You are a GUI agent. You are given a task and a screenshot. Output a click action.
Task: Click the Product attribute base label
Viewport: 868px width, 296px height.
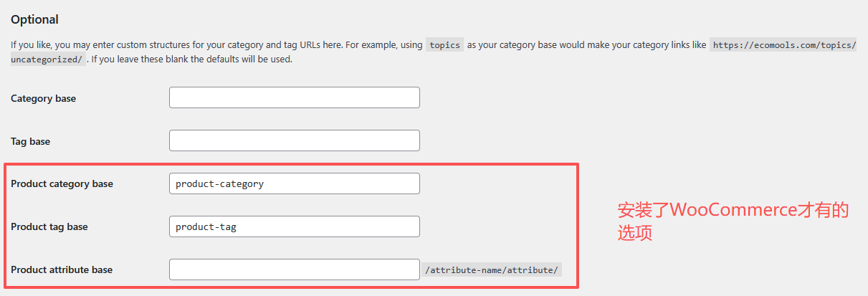click(x=62, y=269)
